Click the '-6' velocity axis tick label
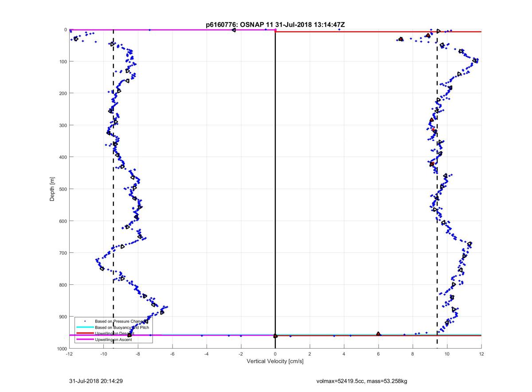 (172, 354)
